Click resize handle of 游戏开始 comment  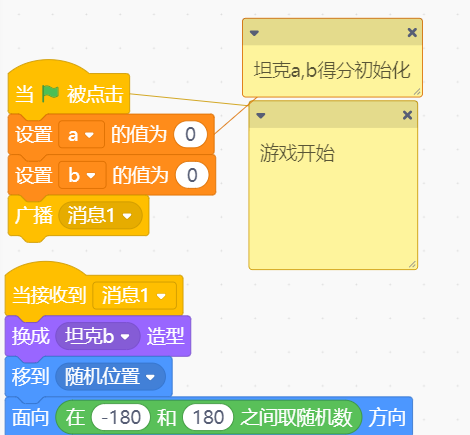(412, 264)
